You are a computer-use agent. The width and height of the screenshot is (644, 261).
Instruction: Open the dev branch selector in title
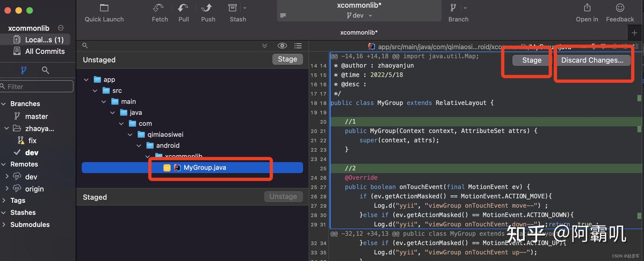click(x=359, y=15)
